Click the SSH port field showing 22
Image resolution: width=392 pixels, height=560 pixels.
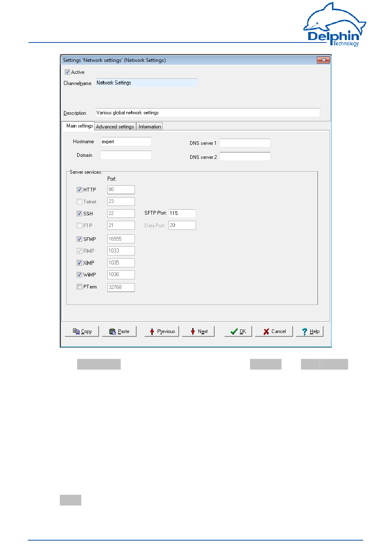pos(121,214)
